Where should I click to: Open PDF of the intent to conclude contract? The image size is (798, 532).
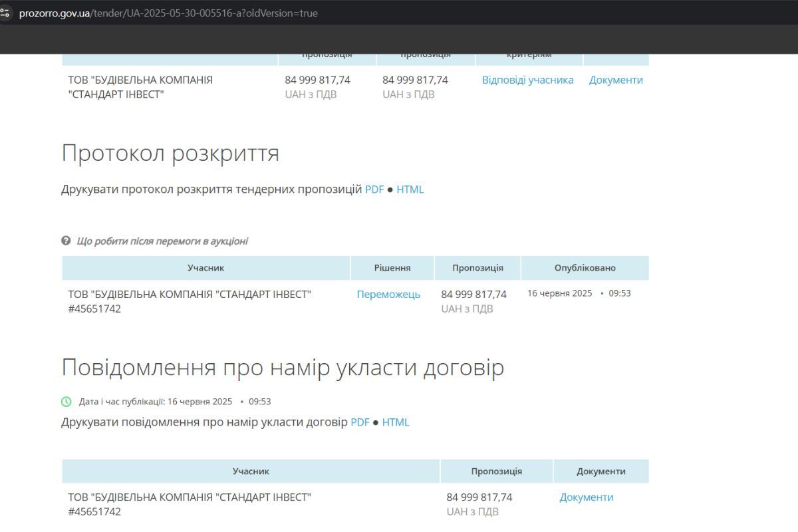(360, 422)
